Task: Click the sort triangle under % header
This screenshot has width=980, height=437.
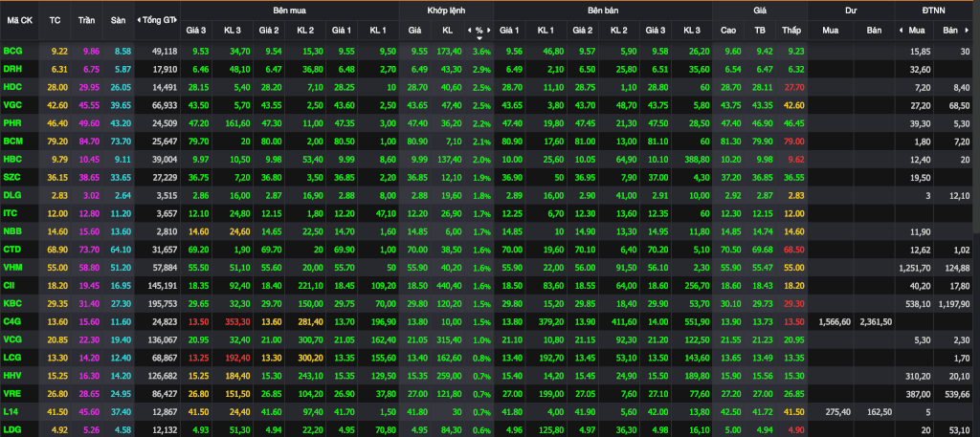Action: pyautogui.click(x=479, y=37)
